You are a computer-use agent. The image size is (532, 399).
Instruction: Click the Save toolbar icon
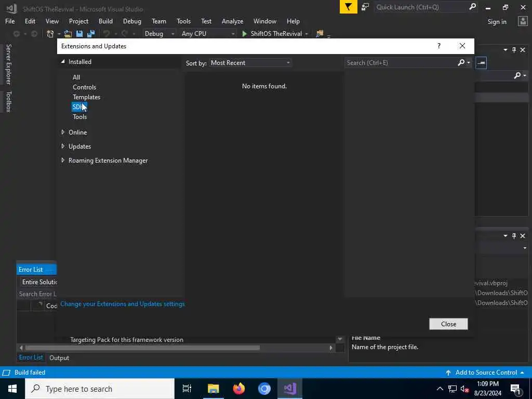[x=79, y=34]
